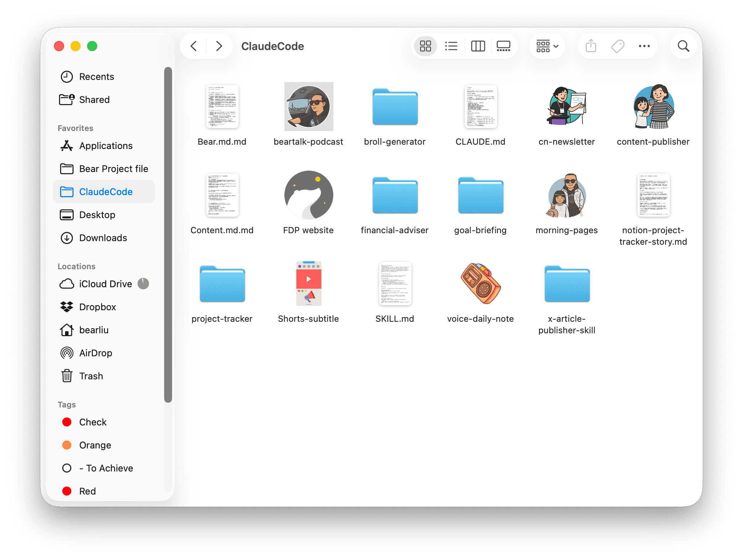The image size is (743, 560).
Task: Select Applications in Favorites
Action: click(106, 146)
